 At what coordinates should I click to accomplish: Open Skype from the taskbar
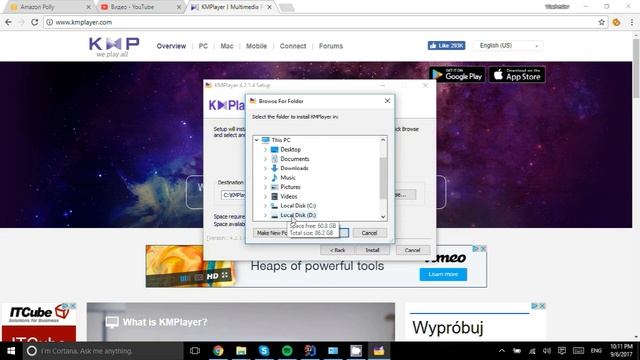tap(264, 351)
